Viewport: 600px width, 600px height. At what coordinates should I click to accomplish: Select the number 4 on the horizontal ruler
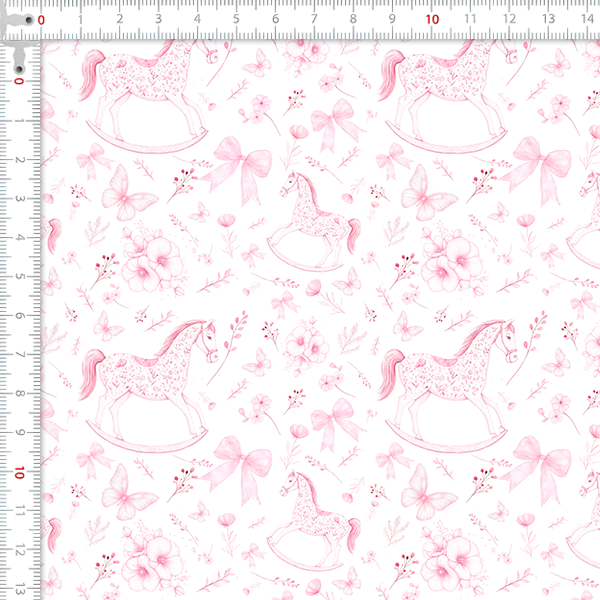pyautogui.click(x=197, y=19)
